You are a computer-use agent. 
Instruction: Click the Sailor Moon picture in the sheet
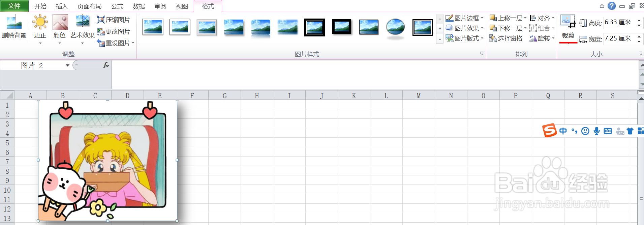click(108, 160)
